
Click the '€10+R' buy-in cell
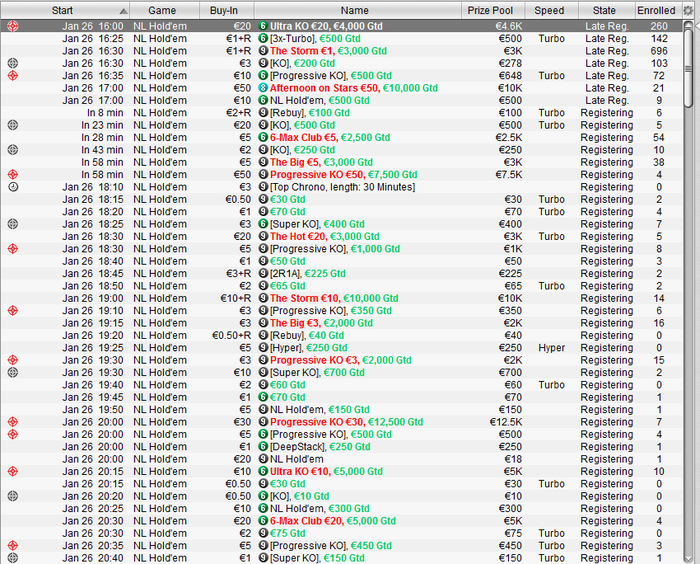point(236,298)
